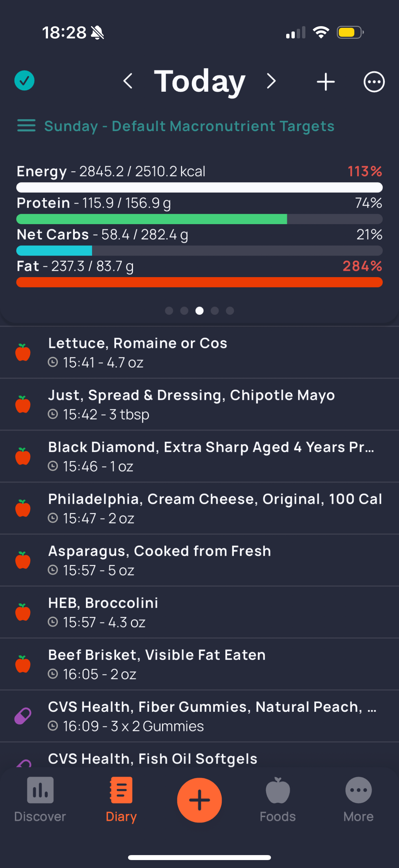399x868 pixels.
Task: Tap the Today date title
Action: [200, 81]
